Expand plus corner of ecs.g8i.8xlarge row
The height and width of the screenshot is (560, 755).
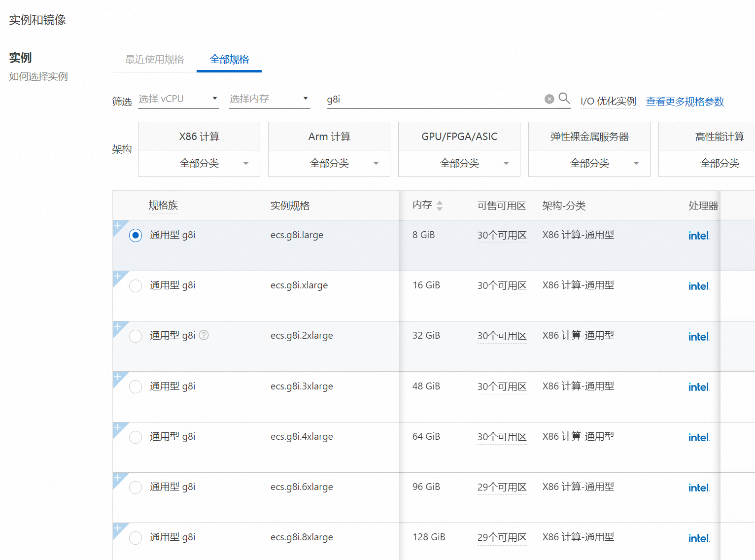pyautogui.click(x=118, y=527)
